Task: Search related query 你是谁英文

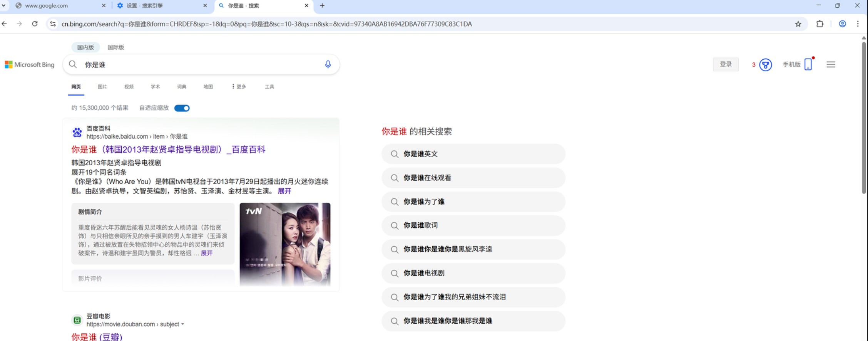Action: click(x=473, y=154)
